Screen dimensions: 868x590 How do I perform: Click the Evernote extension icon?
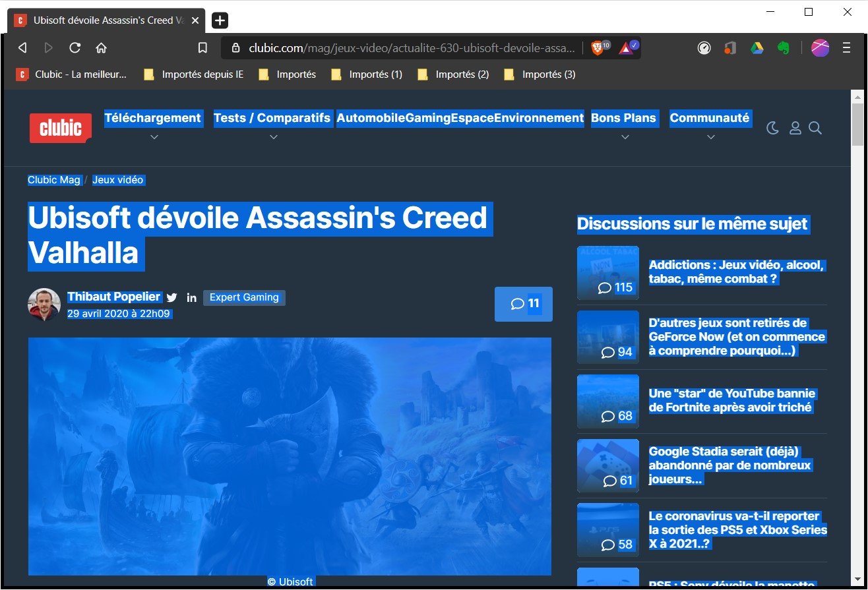click(x=784, y=47)
